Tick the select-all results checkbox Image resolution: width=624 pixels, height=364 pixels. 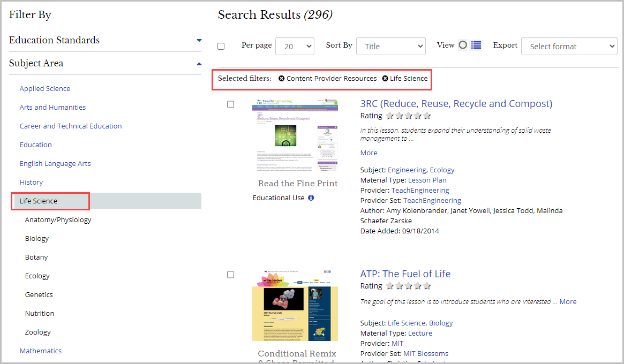coord(221,46)
